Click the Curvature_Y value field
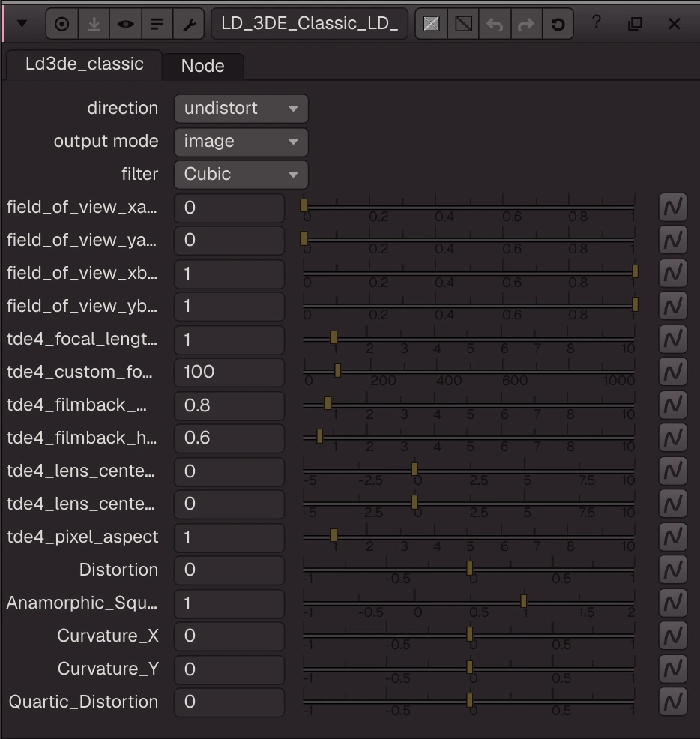Screen dimensions: 700x739 point(229,669)
